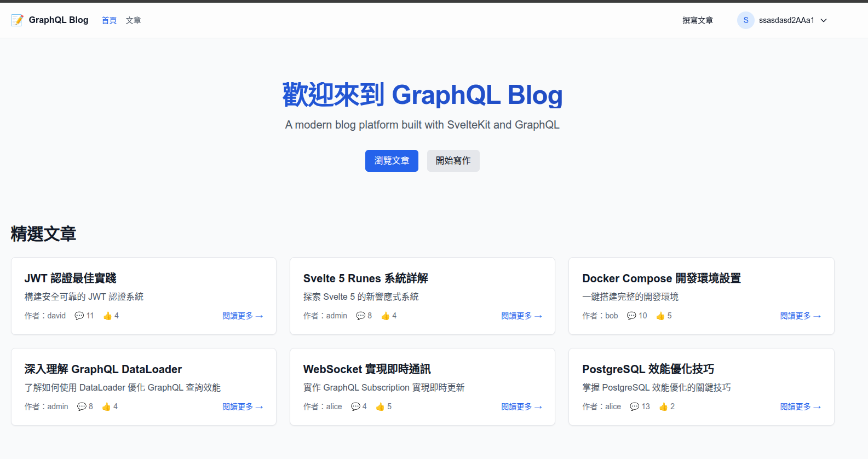Click the user avatar circle with S
The width and height of the screenshot is (868, 459).
[745, 20]
